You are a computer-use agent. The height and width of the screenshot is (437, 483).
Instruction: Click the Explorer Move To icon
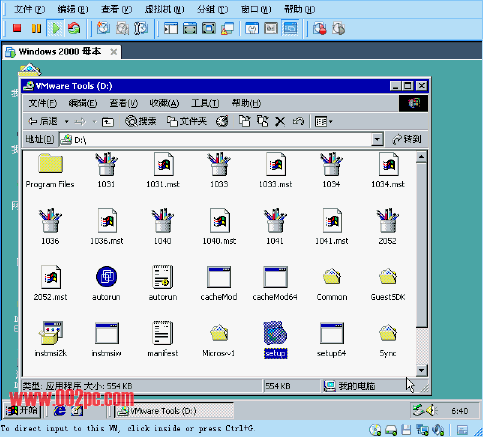tap(244, 121)
